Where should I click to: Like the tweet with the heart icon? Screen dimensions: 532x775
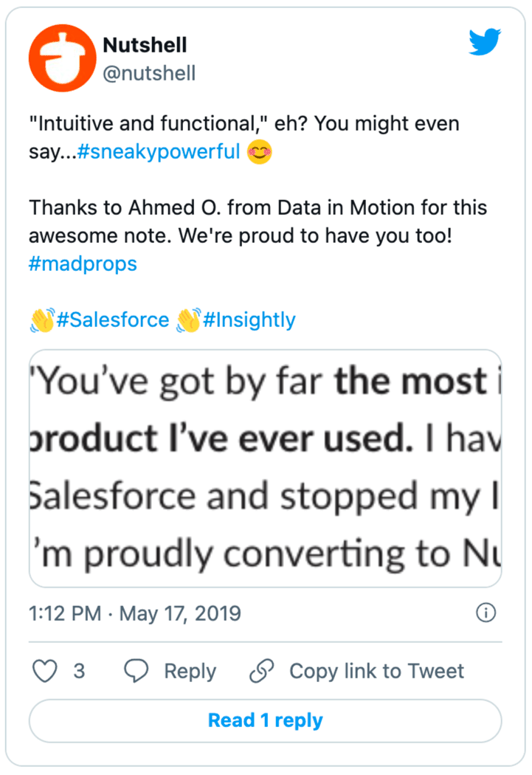[46, 671]
